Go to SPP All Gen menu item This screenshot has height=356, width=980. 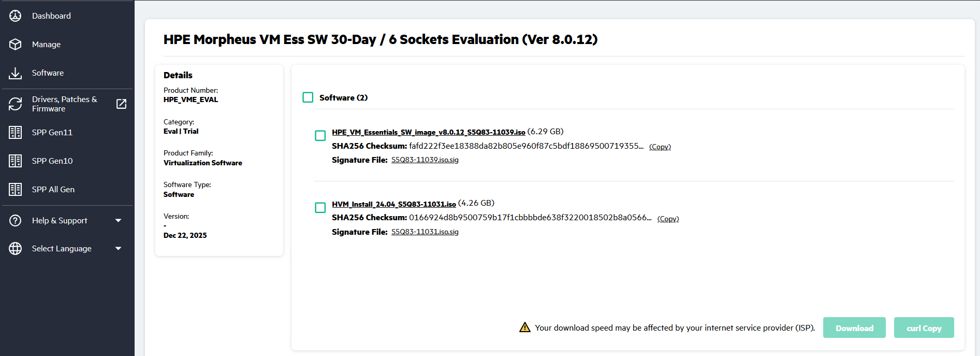53,190
